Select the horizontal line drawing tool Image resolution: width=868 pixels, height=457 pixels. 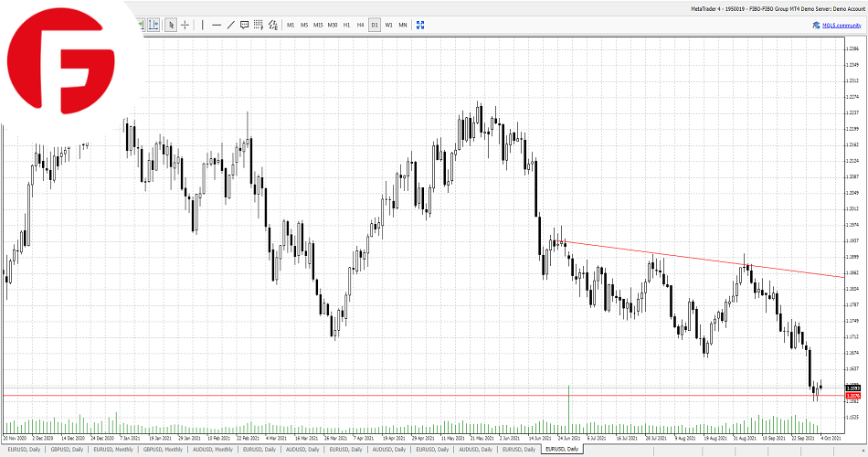[x=217, y=25]
